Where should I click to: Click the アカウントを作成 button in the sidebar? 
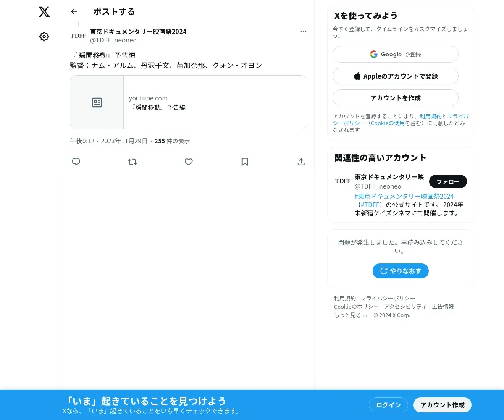point(396,98)
